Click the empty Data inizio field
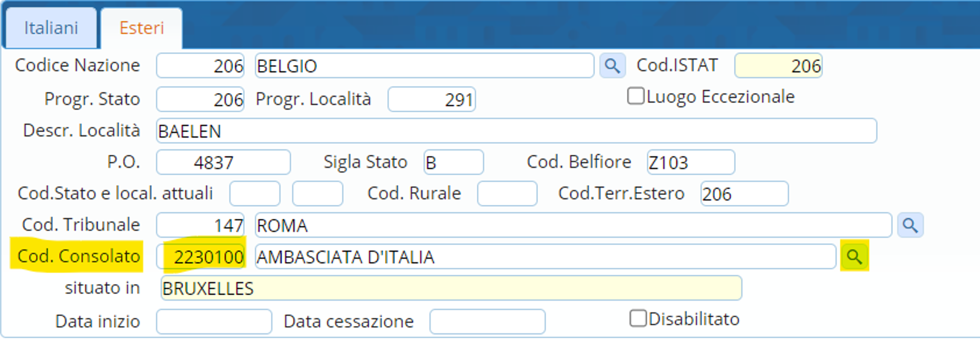Image resolution: width=980 pixels, height=342 pixels. tap(214, 322)
